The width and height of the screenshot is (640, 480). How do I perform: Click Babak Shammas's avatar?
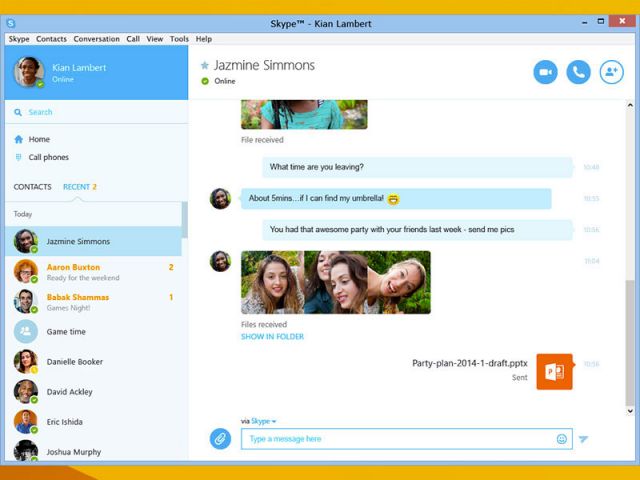tap(26, 301)
